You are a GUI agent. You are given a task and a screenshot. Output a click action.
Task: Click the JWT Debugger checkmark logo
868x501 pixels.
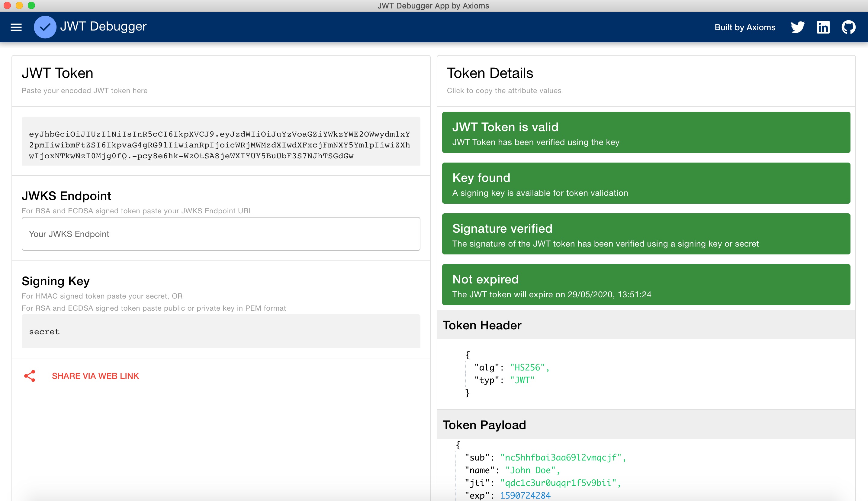45,27
